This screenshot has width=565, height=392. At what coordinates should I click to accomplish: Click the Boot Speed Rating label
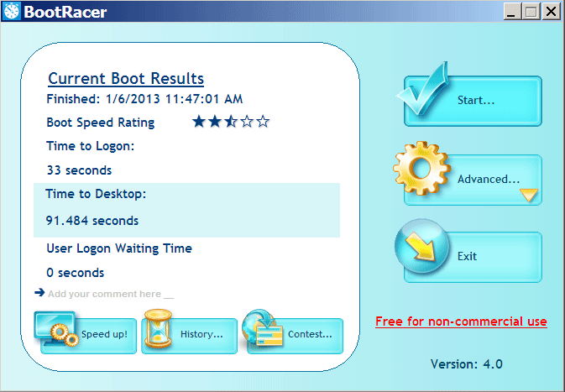click(x=101, y=123)
